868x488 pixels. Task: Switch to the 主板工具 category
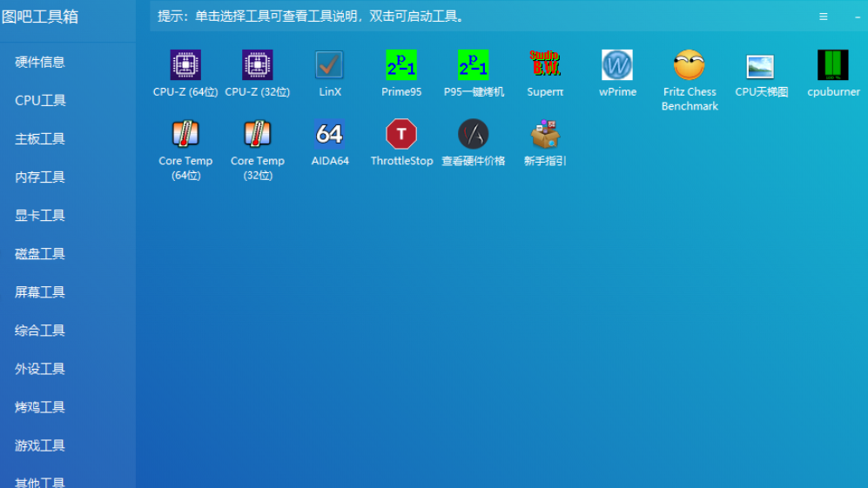[40, 139]
